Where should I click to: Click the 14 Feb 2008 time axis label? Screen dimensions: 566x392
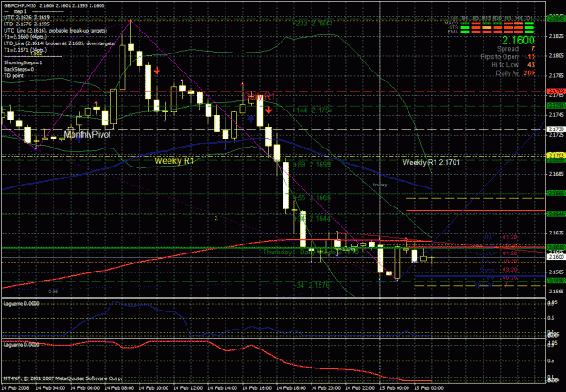14,388
